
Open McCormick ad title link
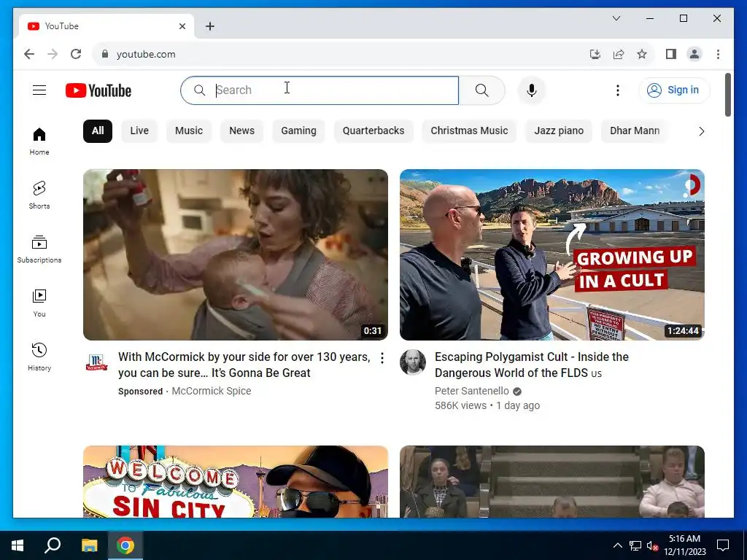(x=244, y=365)
